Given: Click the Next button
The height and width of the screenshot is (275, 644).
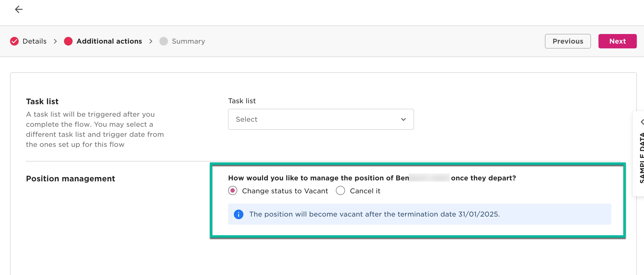Looking at the screenshot, I should point(617,41).
